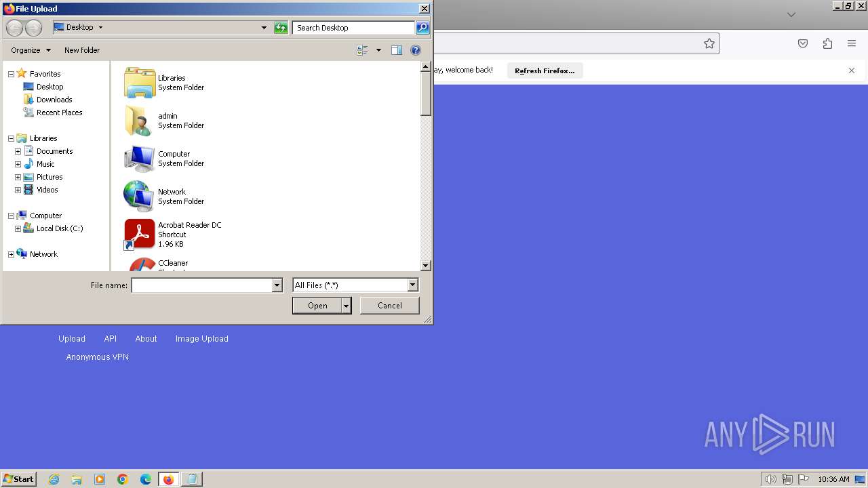Select the Network icon in file list
Screen dimensions: 868x488
(140, 197)
